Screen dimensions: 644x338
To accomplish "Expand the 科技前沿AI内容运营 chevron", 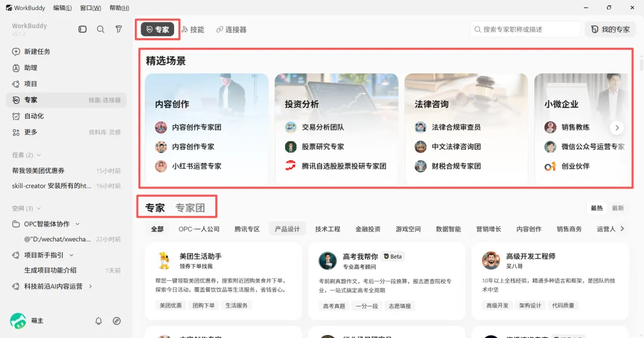I will click(x=91, y=286).
